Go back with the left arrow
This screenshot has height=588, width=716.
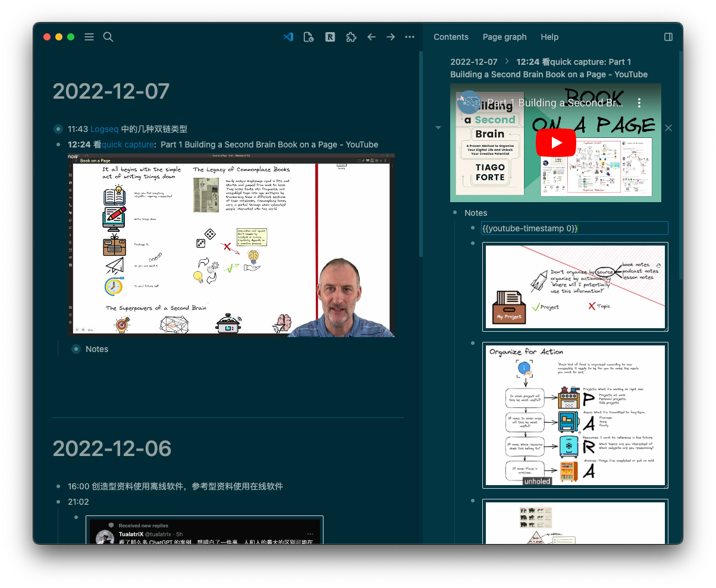pos(372,37)
